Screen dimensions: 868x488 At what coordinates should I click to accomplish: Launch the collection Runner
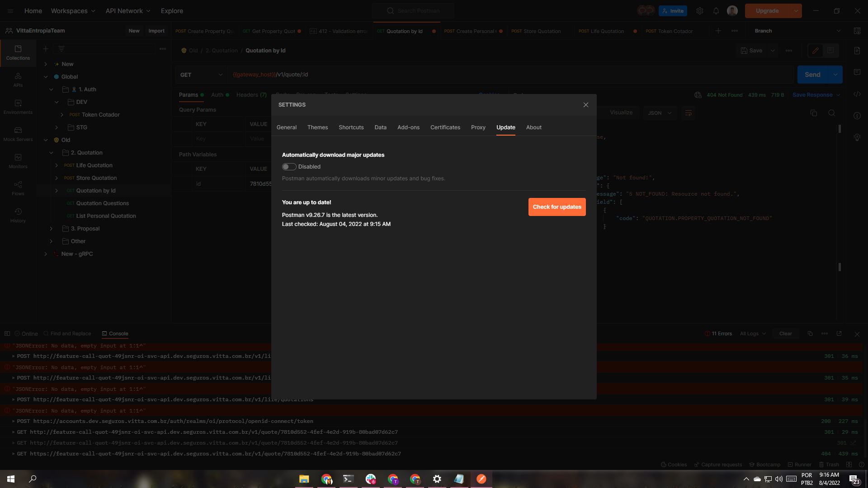[799, 465]
